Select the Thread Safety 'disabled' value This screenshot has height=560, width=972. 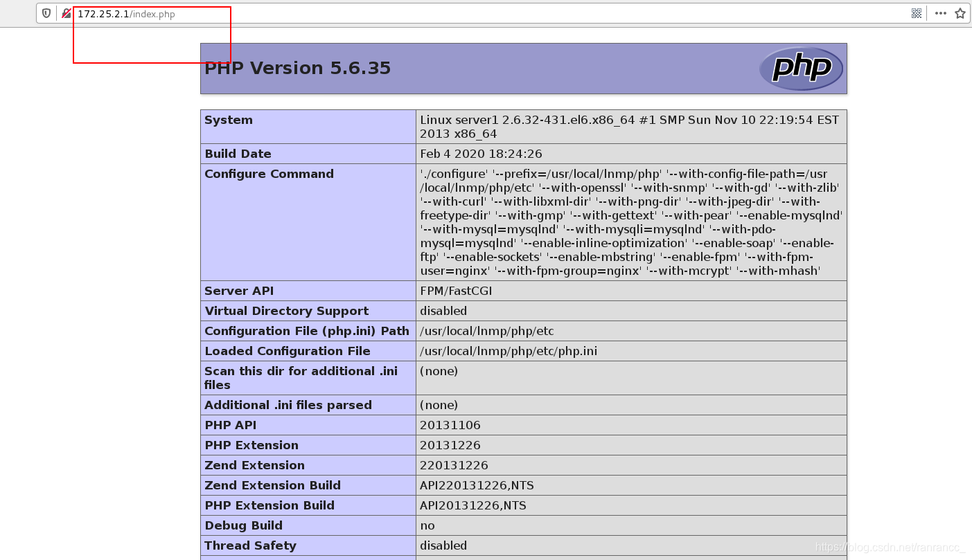pyautogui.click(x=443, y=545)
